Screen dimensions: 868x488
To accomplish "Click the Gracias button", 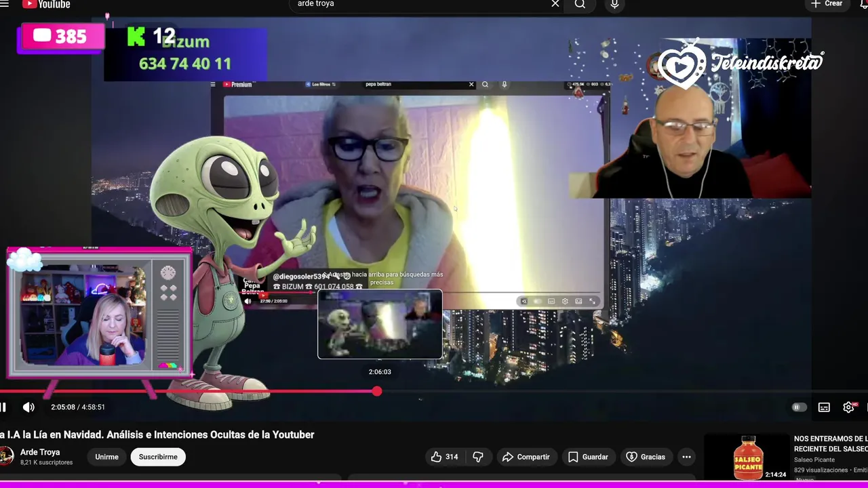I will 646,457.
